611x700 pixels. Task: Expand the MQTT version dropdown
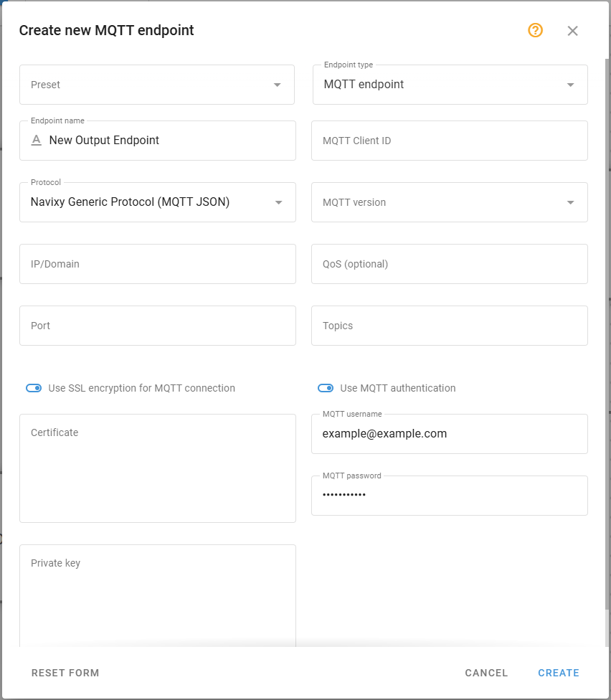tap(569, 202)
